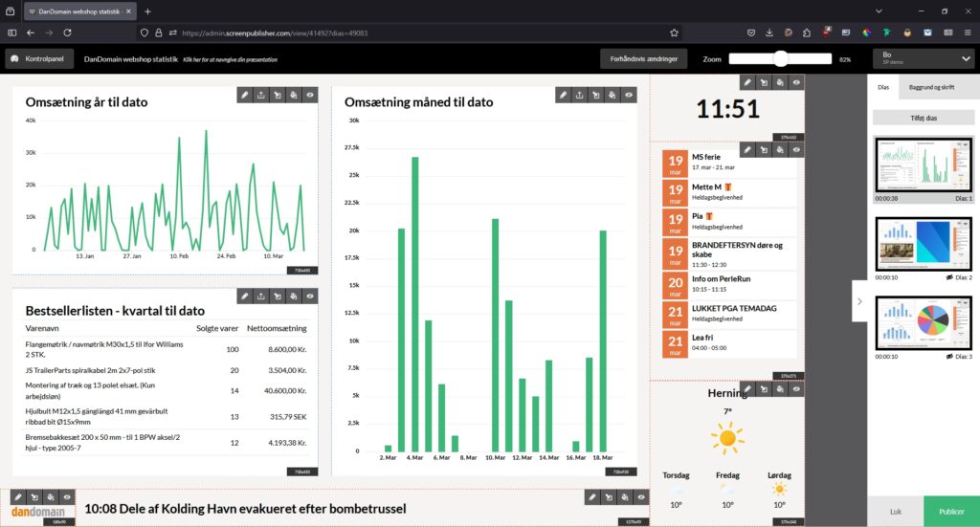Open the Firefox hamburger menu

[968, 33]
